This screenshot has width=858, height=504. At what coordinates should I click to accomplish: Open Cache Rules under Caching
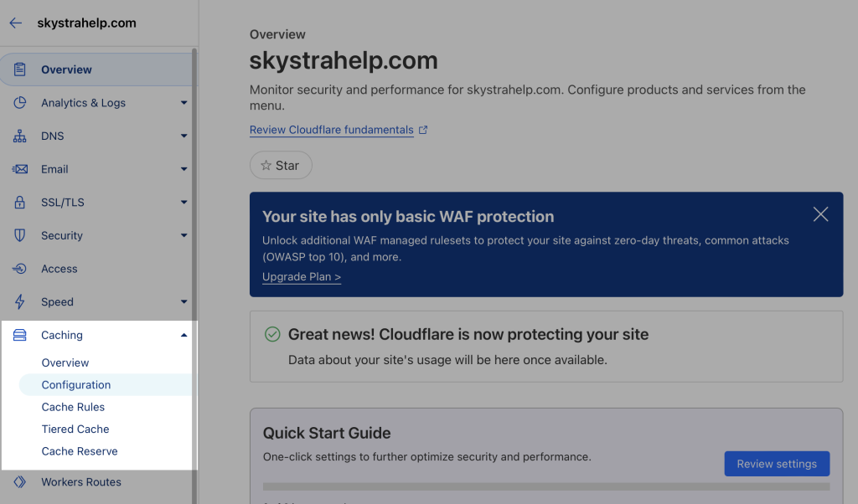click(73, 407)
